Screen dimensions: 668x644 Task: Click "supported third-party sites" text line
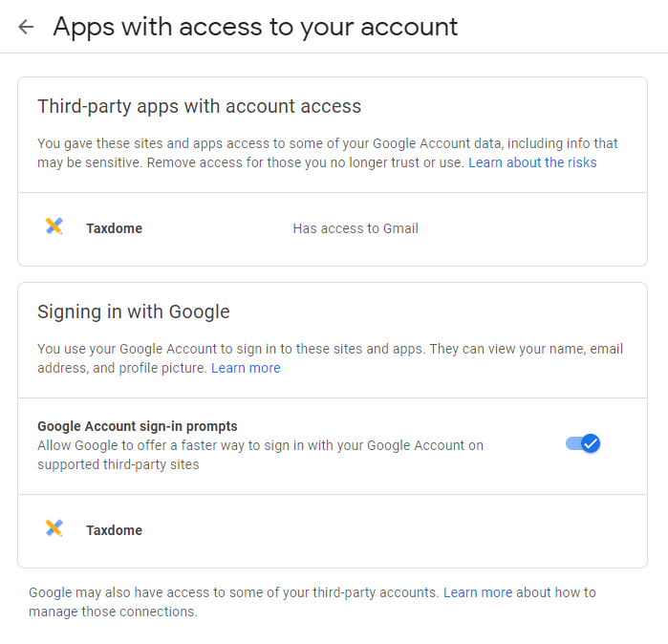click(x=119, y=464)
